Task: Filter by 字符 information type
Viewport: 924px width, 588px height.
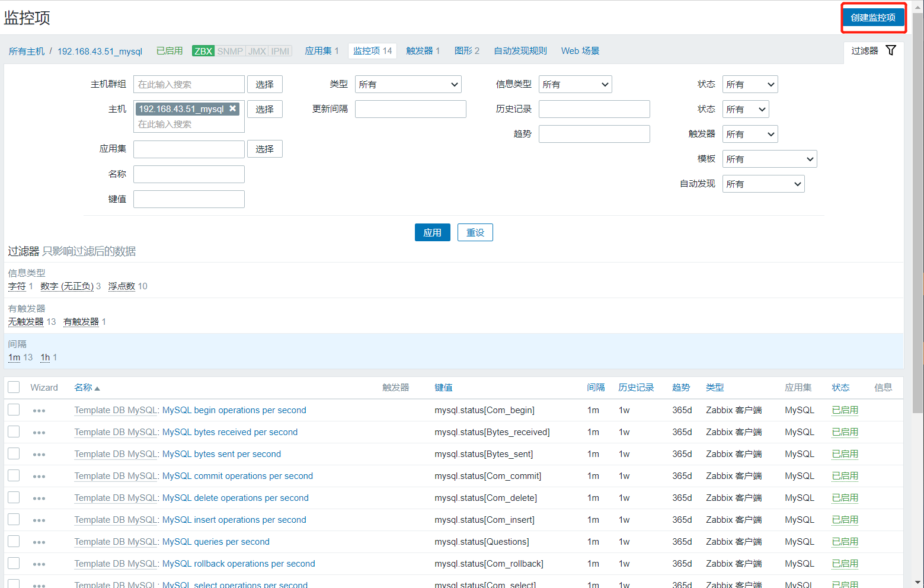Action: [17, 286]
